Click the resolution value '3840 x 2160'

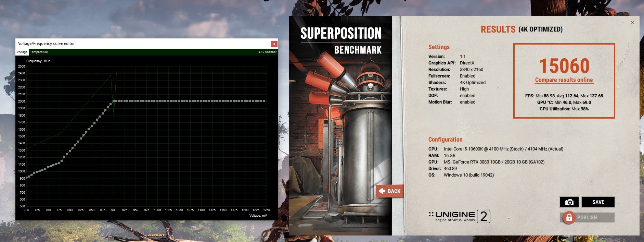pyautogui.click(x=472, y=70)
